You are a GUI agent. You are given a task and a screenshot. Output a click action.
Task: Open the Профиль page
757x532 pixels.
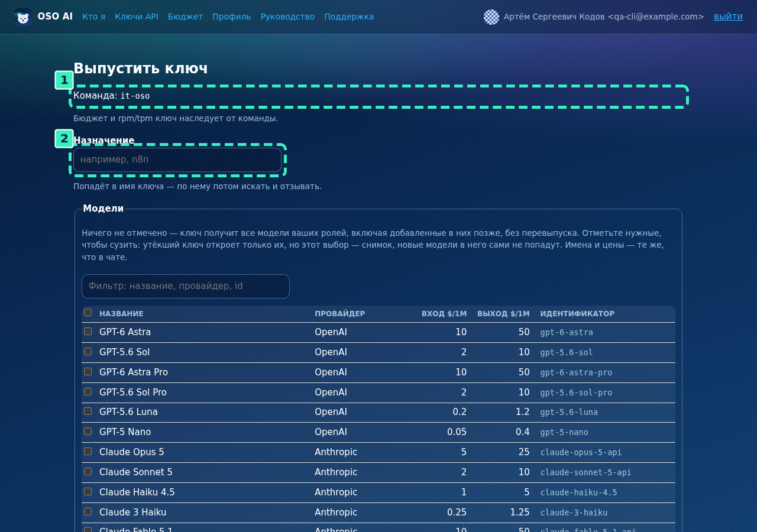point(232,17)
